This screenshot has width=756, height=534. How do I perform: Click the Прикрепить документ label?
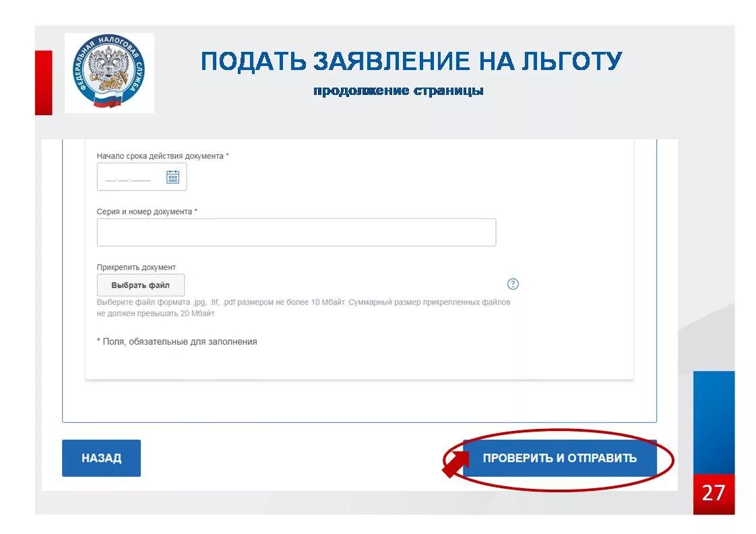136,267
